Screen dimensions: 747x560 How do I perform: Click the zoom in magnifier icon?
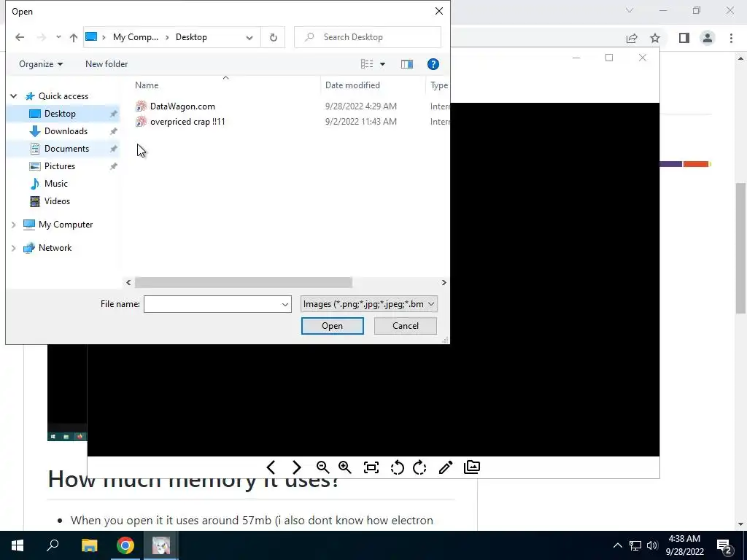tap(344, 467)
